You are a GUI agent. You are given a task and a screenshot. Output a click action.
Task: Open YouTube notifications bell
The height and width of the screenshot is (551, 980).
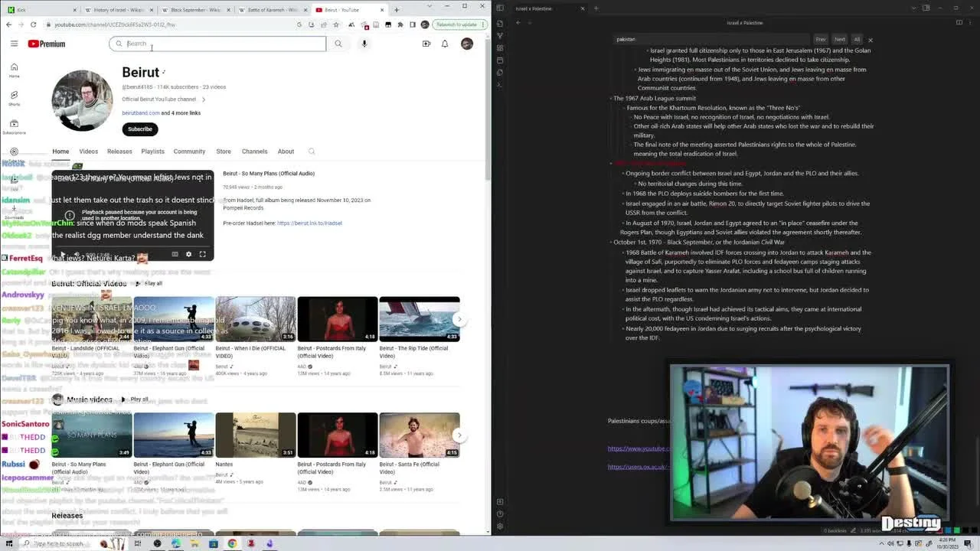[445, 44]
